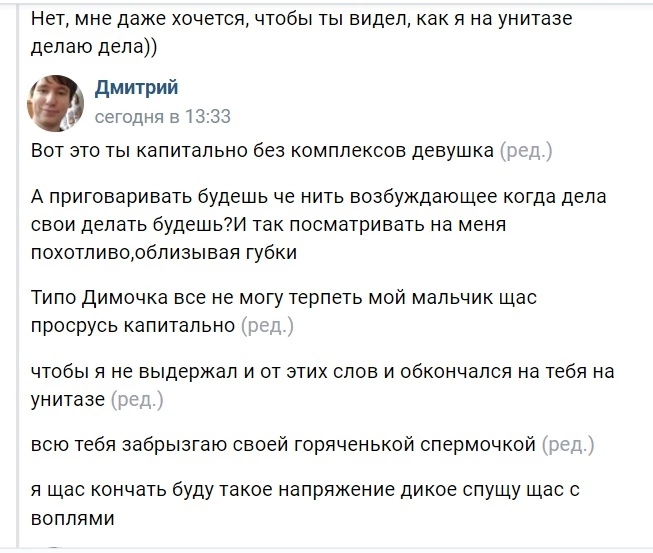Select the message 'Вот это ты капитально'

(x=262, y=150)
